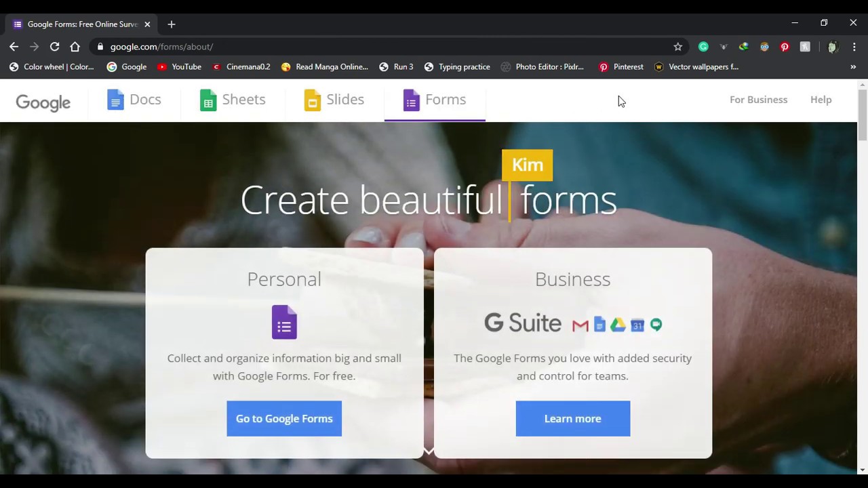Open the Pinterest bookmark in the bookmarks bar
Image resolution: width=868 pixels, height=488 pixels.
click(621, 67)
